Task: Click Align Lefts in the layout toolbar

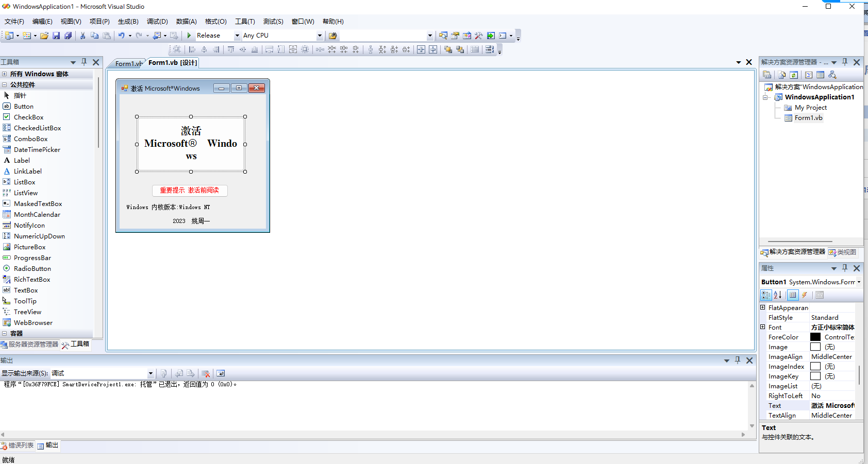Action: coord(192,49)
